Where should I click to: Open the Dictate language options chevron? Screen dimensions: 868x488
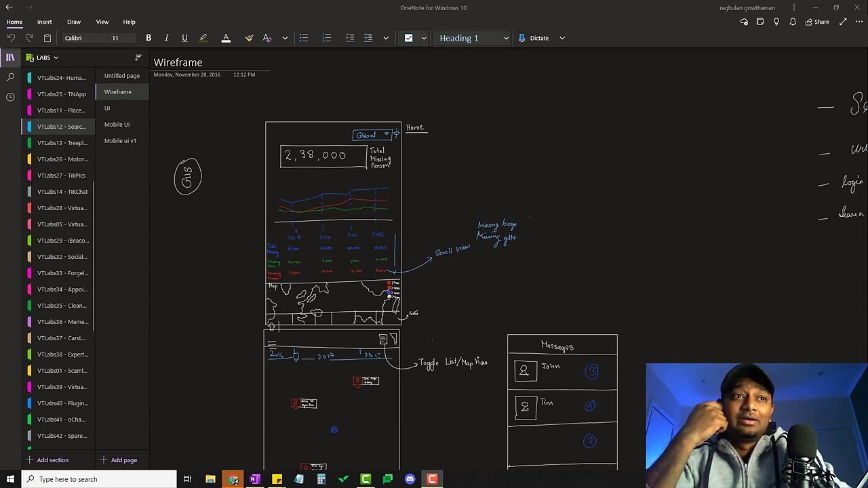pos(562,38)
